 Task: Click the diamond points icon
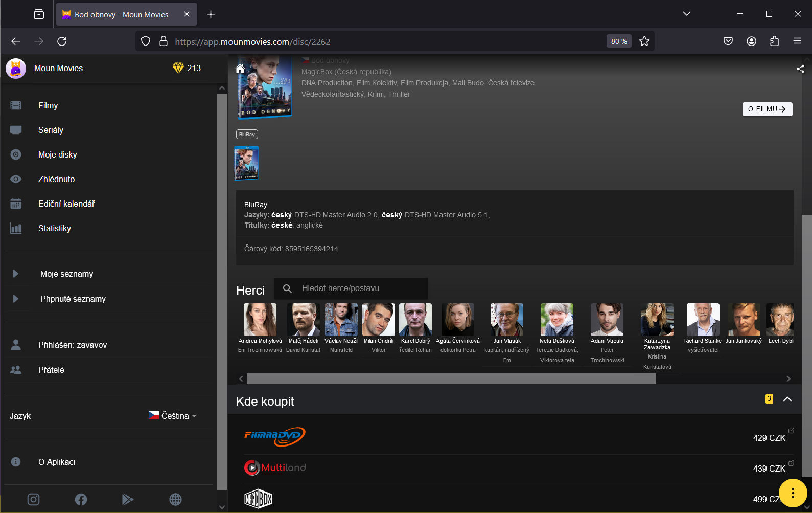pos(178,68)
